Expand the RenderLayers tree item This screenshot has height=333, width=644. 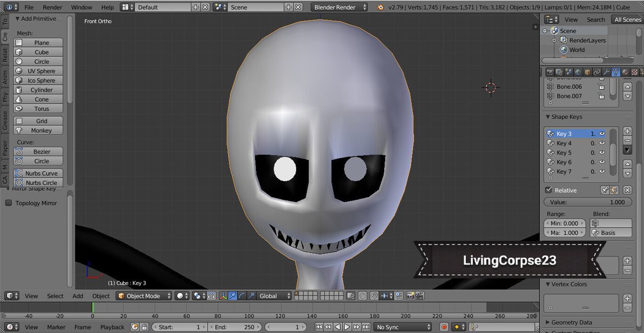[x=555, y=40]
